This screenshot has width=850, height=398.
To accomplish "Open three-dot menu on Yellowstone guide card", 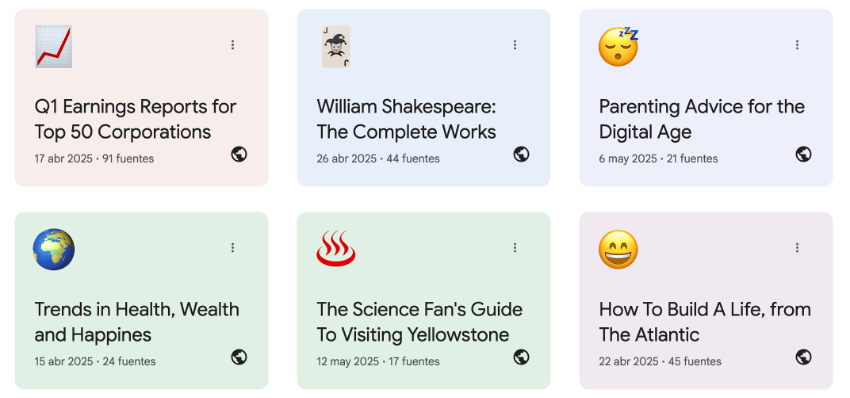I will 515,248.
